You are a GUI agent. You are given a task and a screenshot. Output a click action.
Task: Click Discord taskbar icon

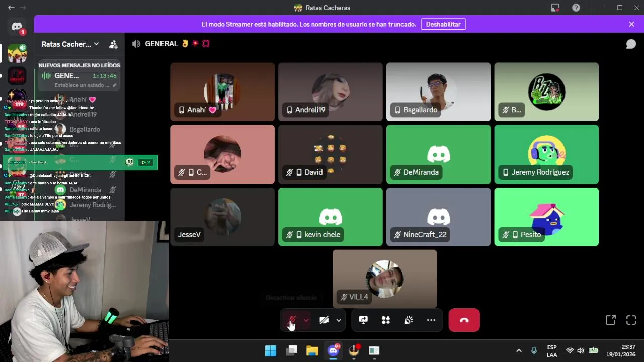(334, 350)
